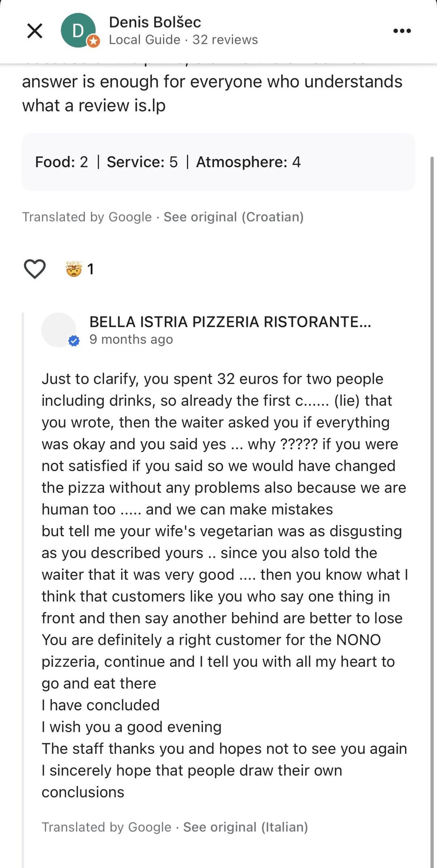
Task: Show original Italian owner response
Action: click(246, 827)
